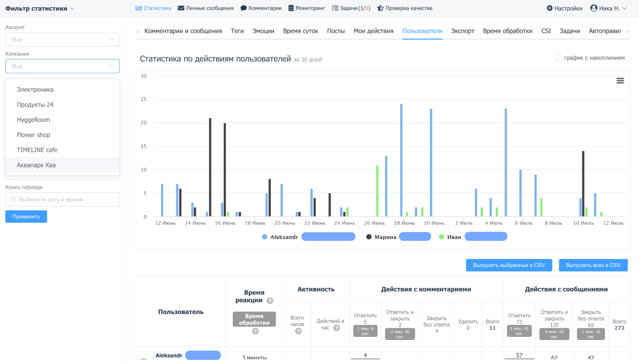The height and width of the screenshot is (364, 639).
Task: Open the Аккаунт dropdown
Action: pyautogui.click(x=62, y=40)
